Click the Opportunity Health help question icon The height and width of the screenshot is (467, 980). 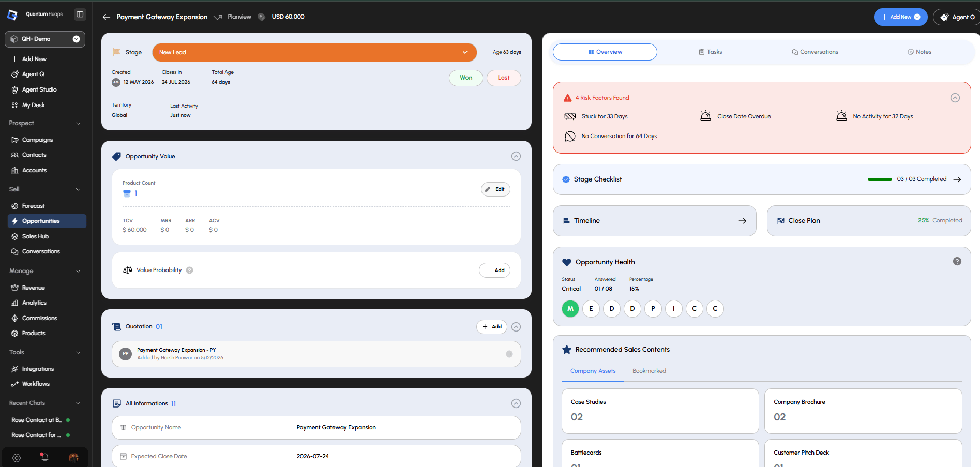coord(957,262)
